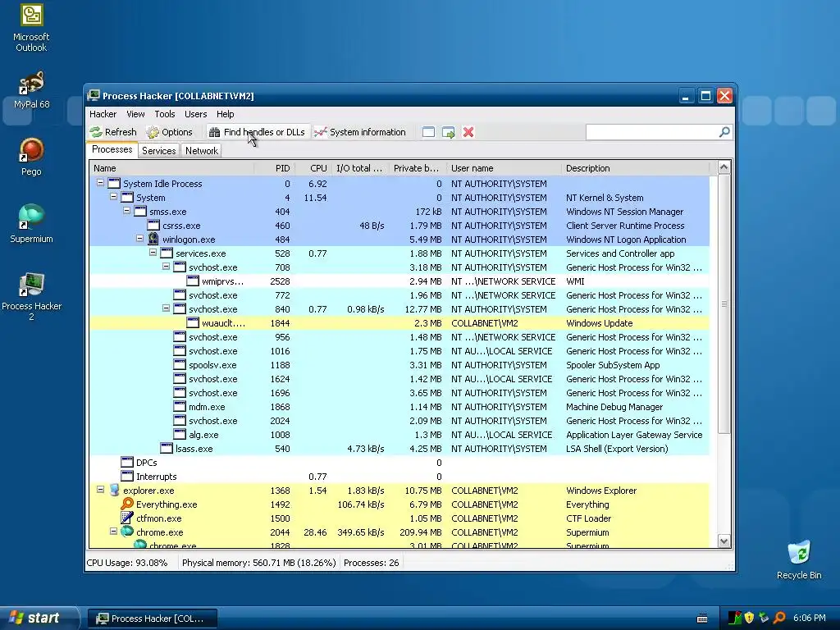The image size is (840, 630).
Task: Open the Tools menu
Action: [x=165, y=114]
